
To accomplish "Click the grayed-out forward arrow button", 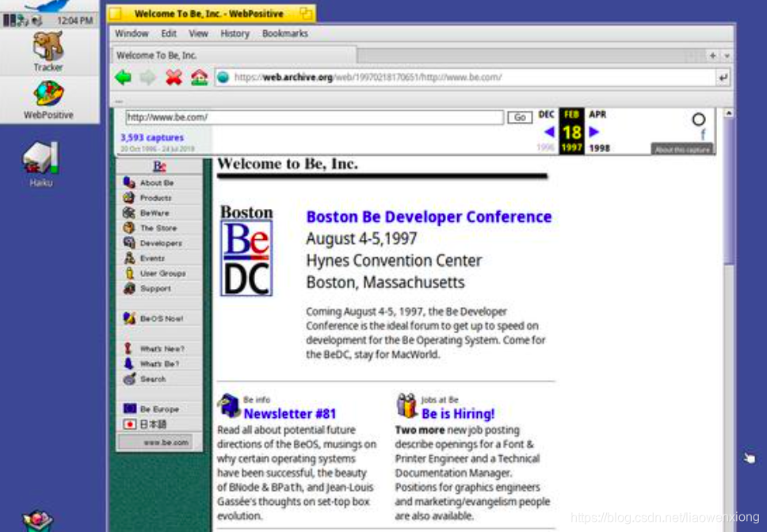I will [x=147, y=77].
